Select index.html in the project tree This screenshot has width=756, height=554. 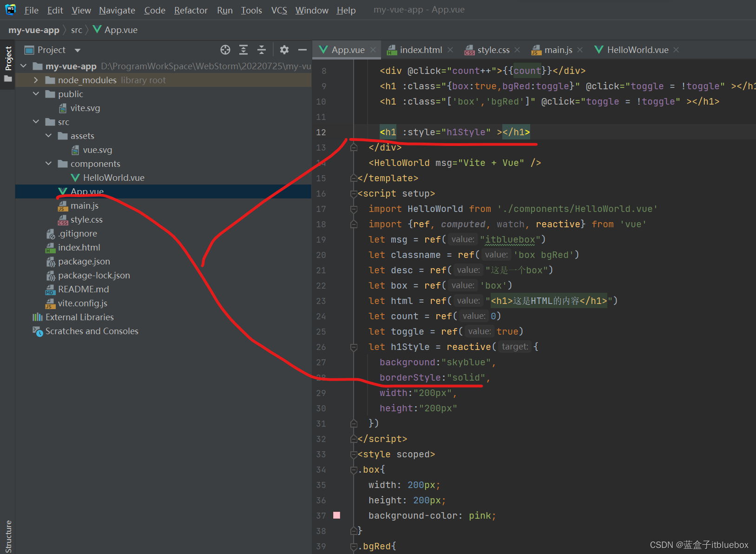(x=73, y=247)
